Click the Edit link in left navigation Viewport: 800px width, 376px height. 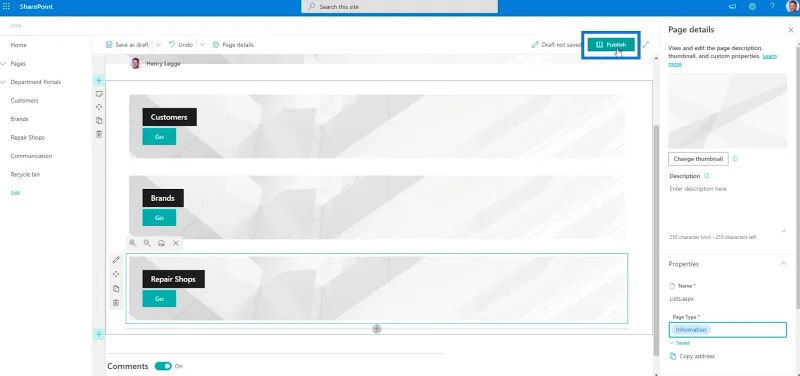(x=15, y=193)
